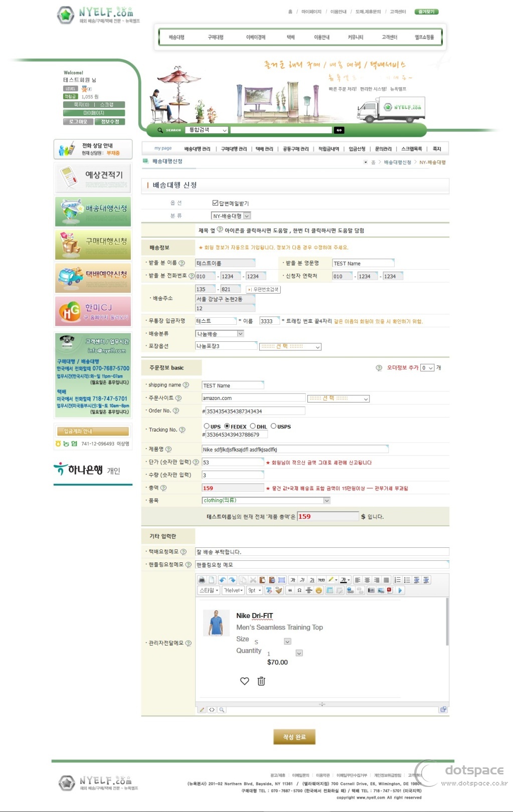Click the heart wishlist icon
The height and width of the screenshot is (812, 513).
(245, 681)
